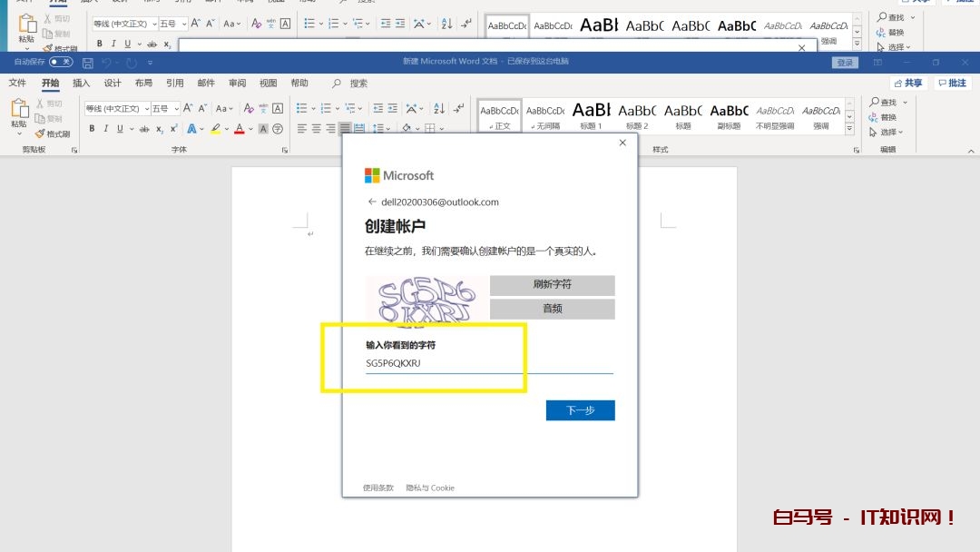Image resolution: width=980 pixels, height=552 pixels.
Task: Switch to the 插入 (Insert) tab
Action: [82, 83]
